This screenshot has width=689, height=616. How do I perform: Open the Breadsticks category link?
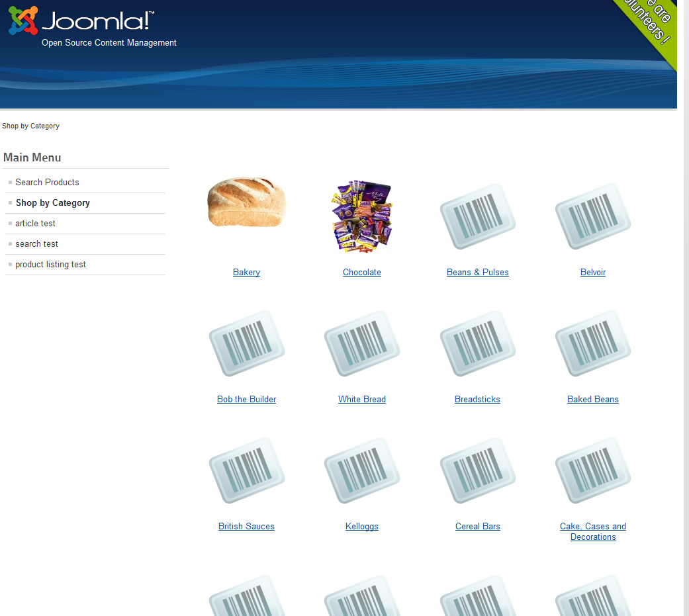coord(478,400)
